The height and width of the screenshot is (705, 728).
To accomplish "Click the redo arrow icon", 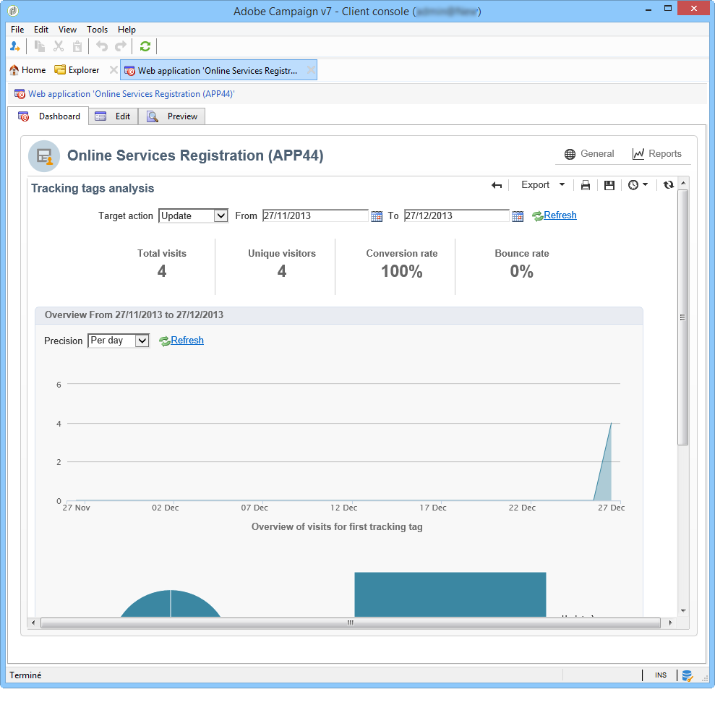I will click(121, 46).
